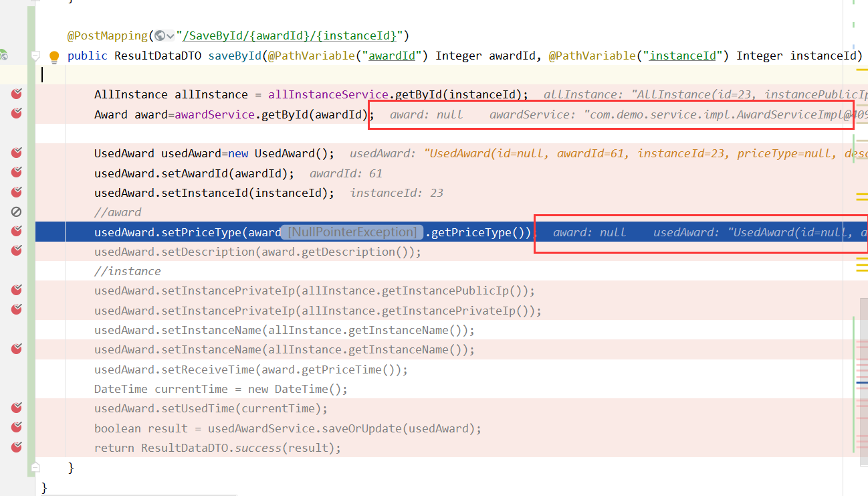The image size is (868, 496).
Task: Click inline debug value 'awardId: 61'
Action: tap(346, 173)
